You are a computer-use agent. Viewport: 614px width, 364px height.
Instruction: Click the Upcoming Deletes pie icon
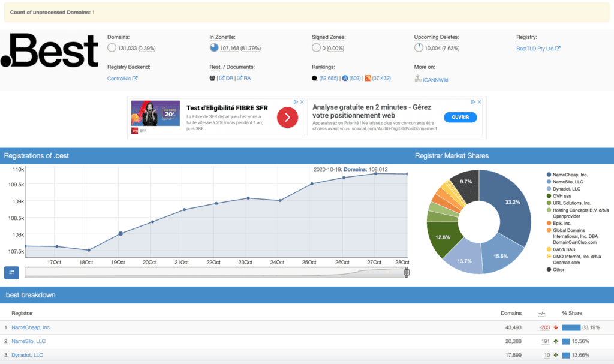pos(419,48)
